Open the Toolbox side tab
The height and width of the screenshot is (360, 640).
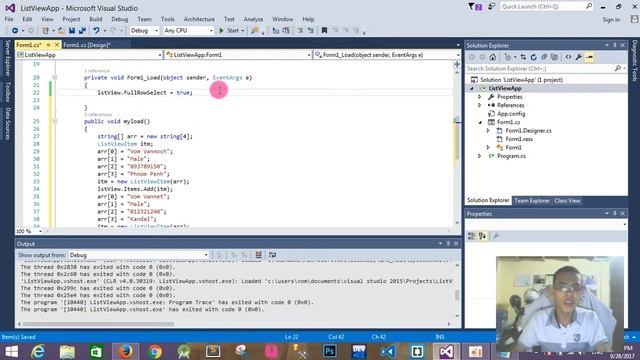[7, 92]
